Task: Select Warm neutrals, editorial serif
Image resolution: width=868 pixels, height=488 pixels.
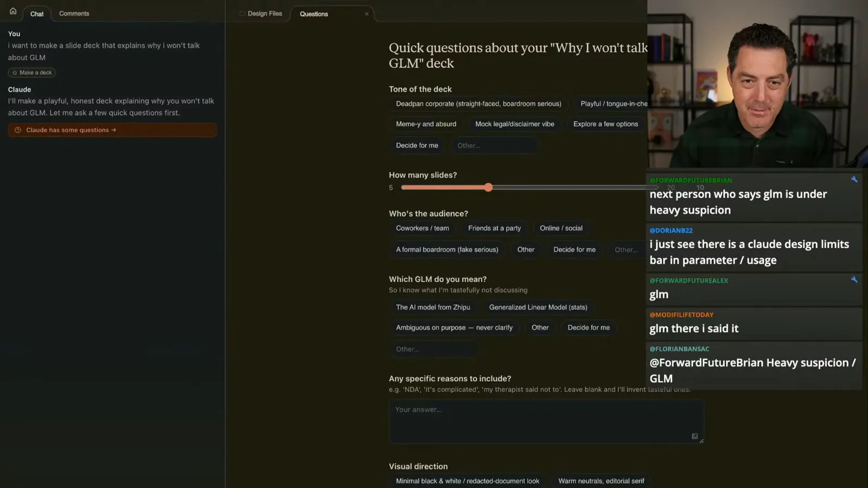Action: (601, 481)
